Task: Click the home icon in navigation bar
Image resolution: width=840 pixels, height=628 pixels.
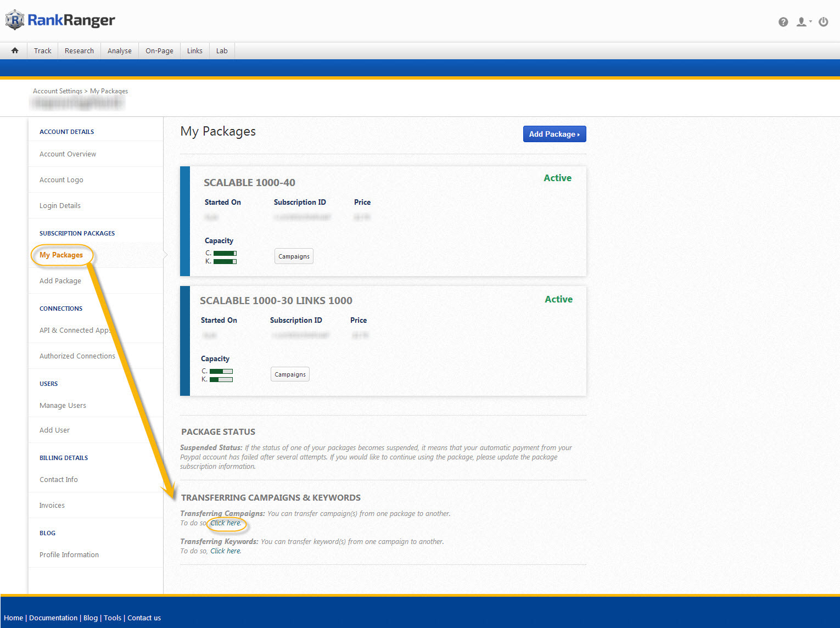Action: 15,51
